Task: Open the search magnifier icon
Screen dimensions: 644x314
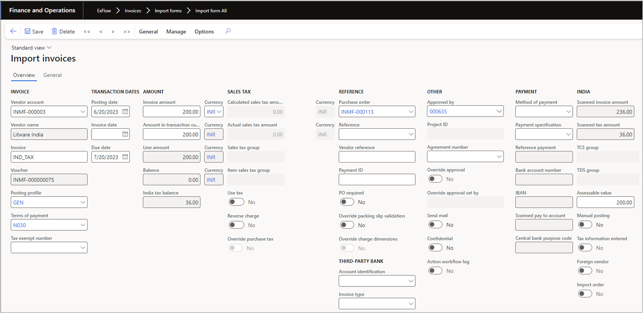Action: click(x=228, y=31)
